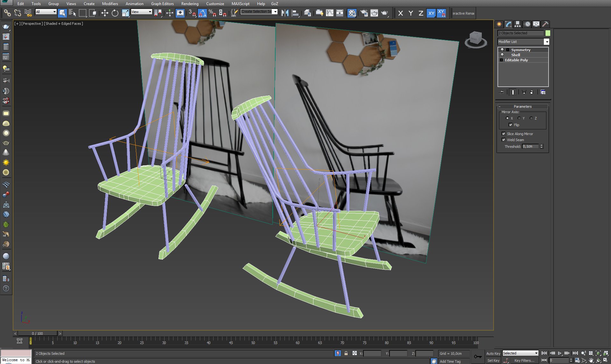Restrict to X axis constraint
Image resolution: width=611 pixels, height=364 pixels.
click(x=401, y=13)
